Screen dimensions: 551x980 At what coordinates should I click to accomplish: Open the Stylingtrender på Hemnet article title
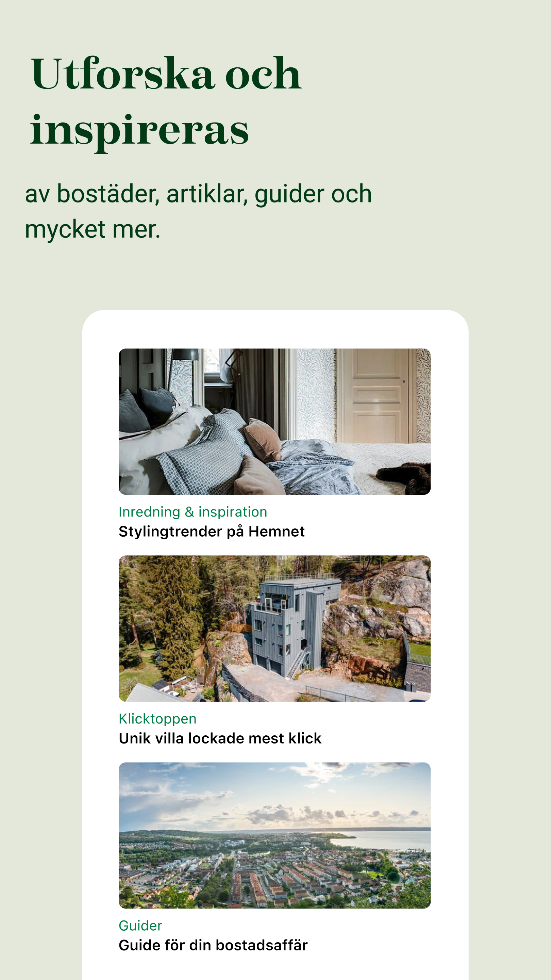[212, 532]
